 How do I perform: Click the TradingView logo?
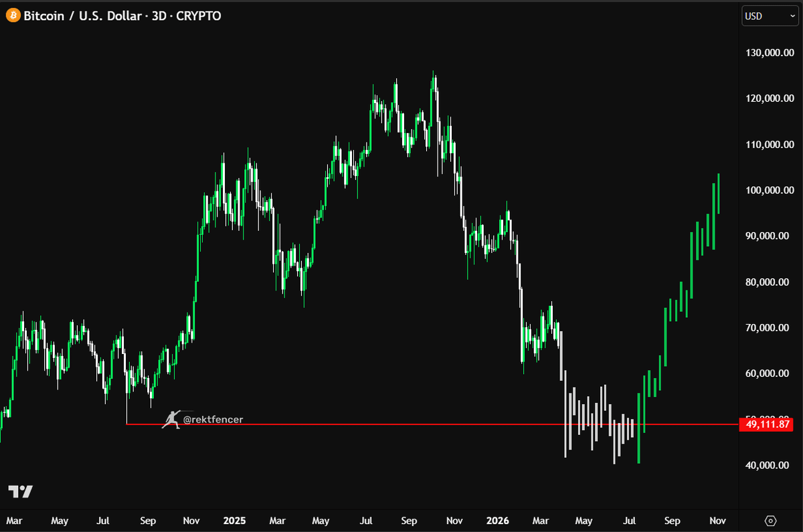[x=20, y=491]
